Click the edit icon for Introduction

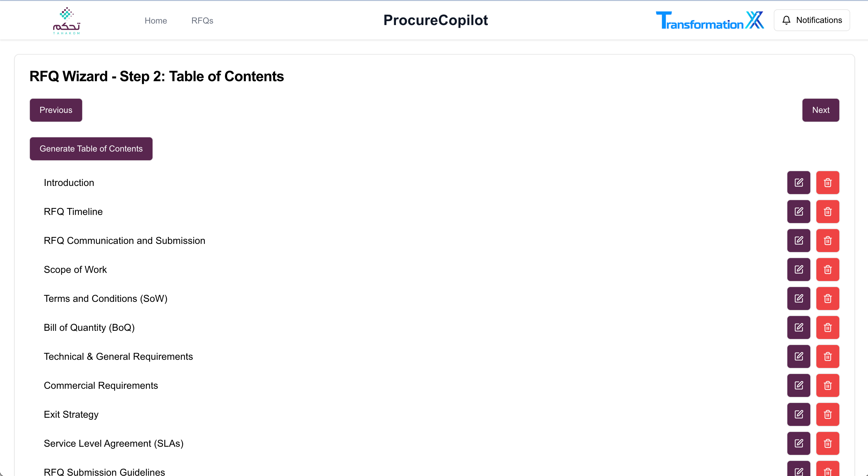[799, 183]
